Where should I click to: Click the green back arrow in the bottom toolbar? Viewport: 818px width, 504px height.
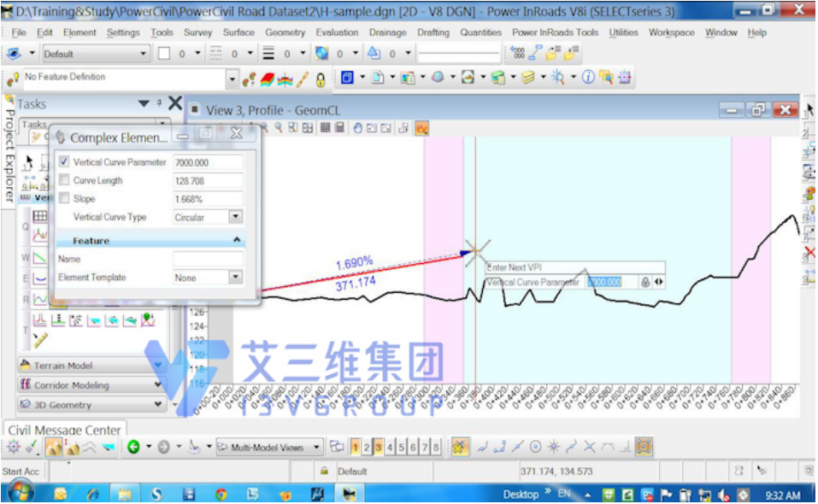(x=133, y=447)
